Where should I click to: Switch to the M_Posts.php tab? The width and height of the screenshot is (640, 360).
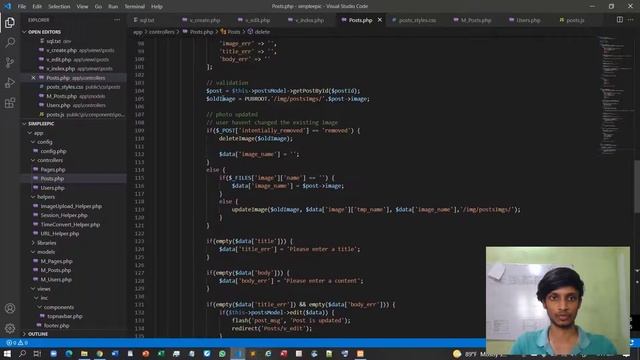pyautogui.click(x=476, y=20)
